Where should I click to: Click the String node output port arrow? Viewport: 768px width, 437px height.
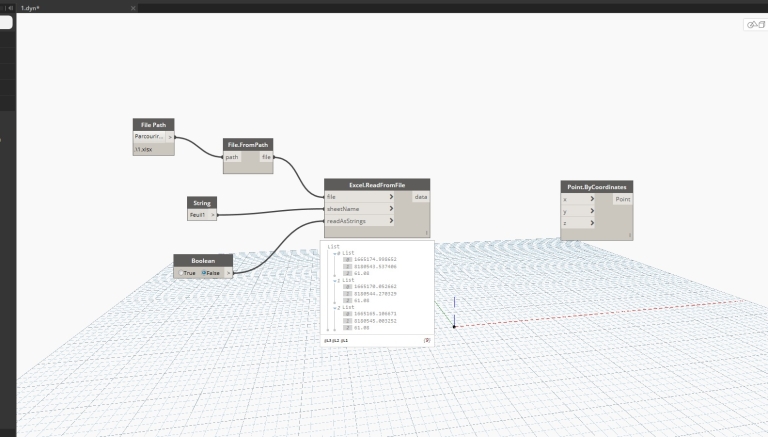pos(213,215)
